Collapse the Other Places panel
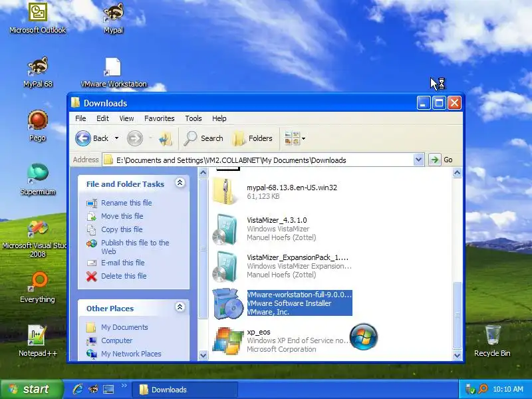This screenshot has width=532, height=399. click(x=180, y=307)
